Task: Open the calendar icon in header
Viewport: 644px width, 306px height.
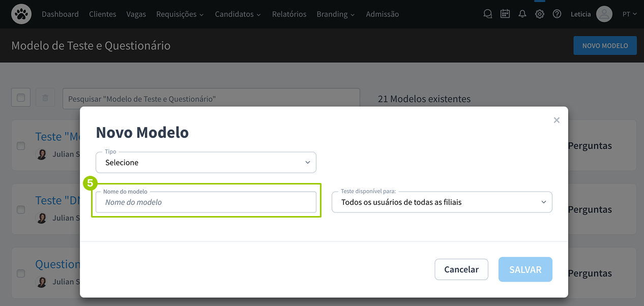Action: pyautogui.click(x=505, y=14)
